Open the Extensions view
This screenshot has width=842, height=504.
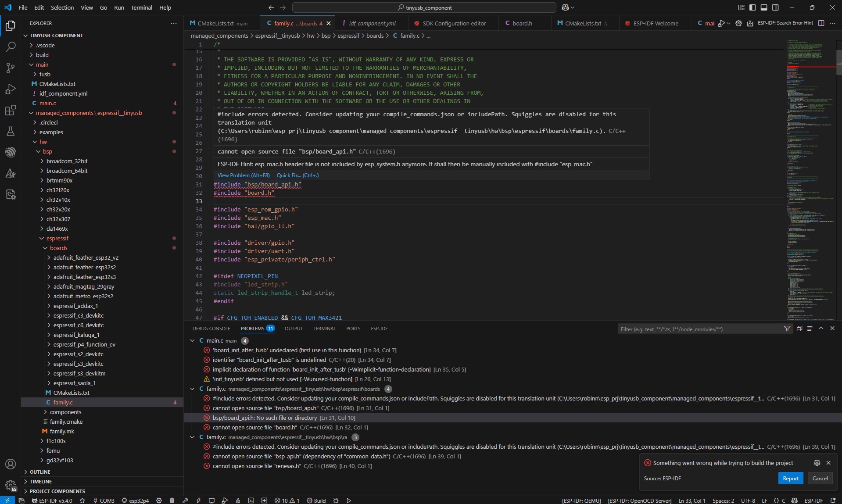click(x=11, y=110)
